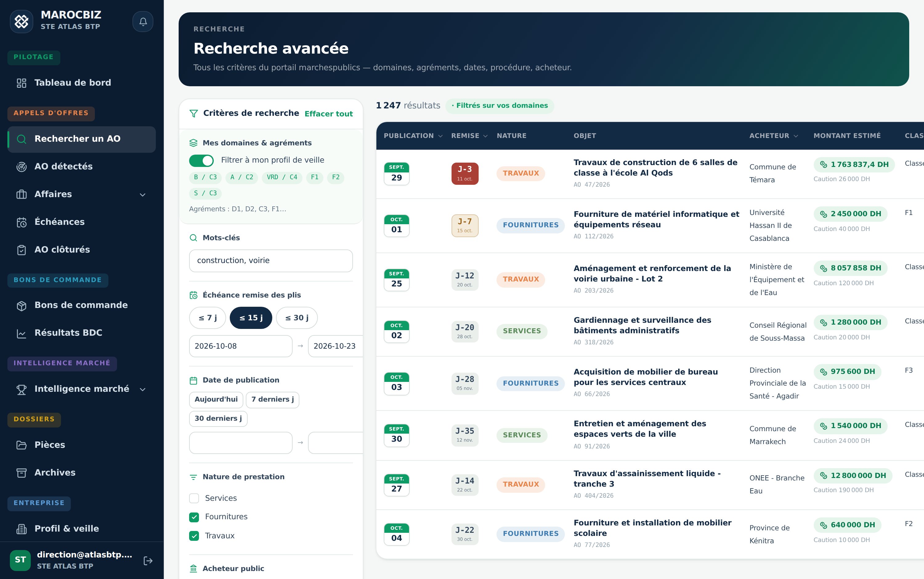Click the layers icon by Mes domaines

point(193,143)
